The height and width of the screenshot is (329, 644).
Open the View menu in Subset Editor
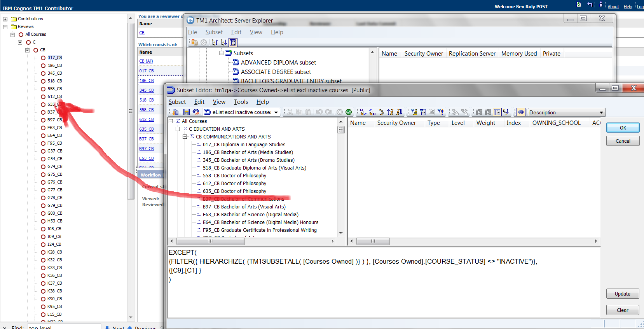(219, 102)
